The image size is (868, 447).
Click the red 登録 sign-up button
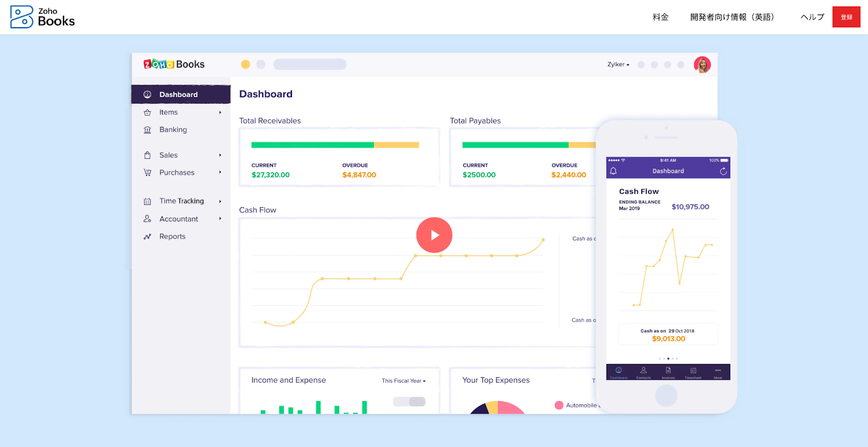click(846, 17)
